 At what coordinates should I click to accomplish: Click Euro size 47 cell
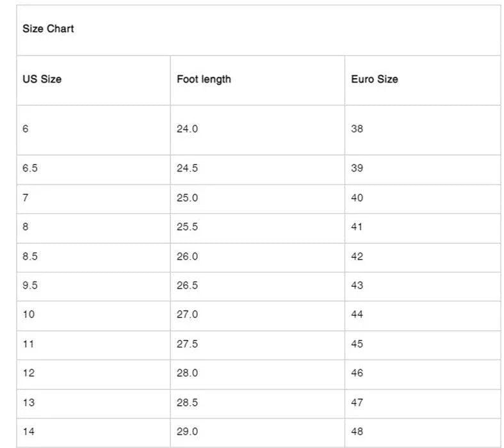357,403
